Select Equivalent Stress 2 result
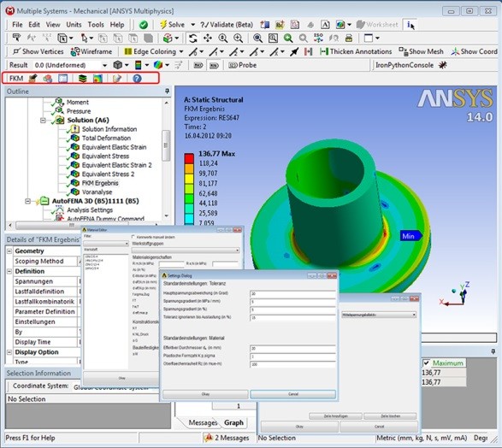The width and height of the screenshot is (502, 448). (108, 174)
